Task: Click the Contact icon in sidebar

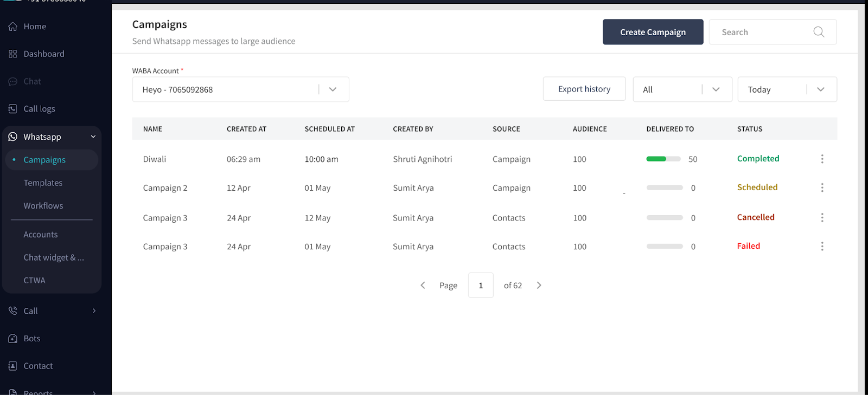Action: 13,366
